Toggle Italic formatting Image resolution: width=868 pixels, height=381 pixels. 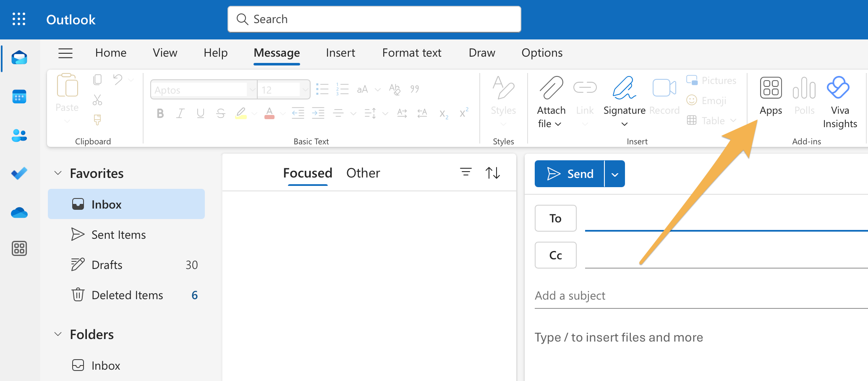click(180, 113)
